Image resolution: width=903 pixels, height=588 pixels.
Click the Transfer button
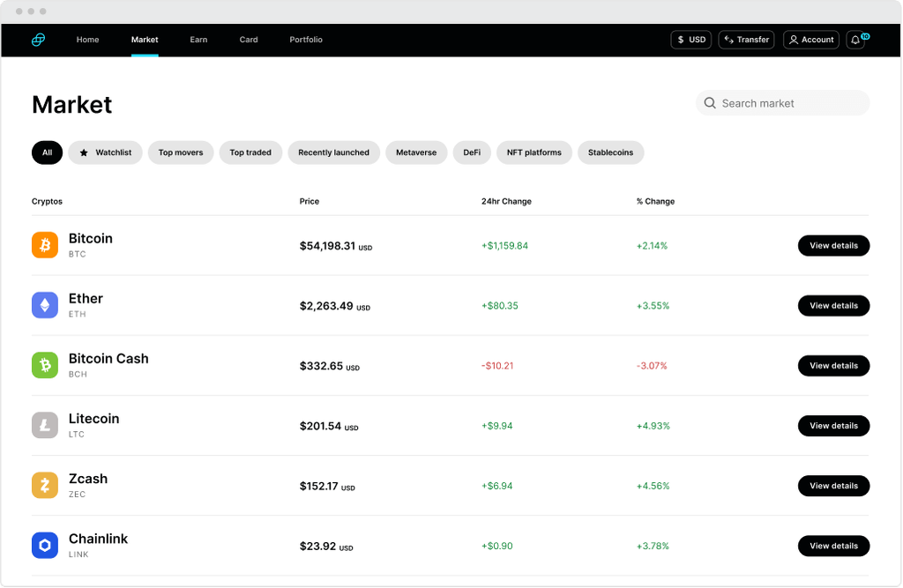coord(746,40)
